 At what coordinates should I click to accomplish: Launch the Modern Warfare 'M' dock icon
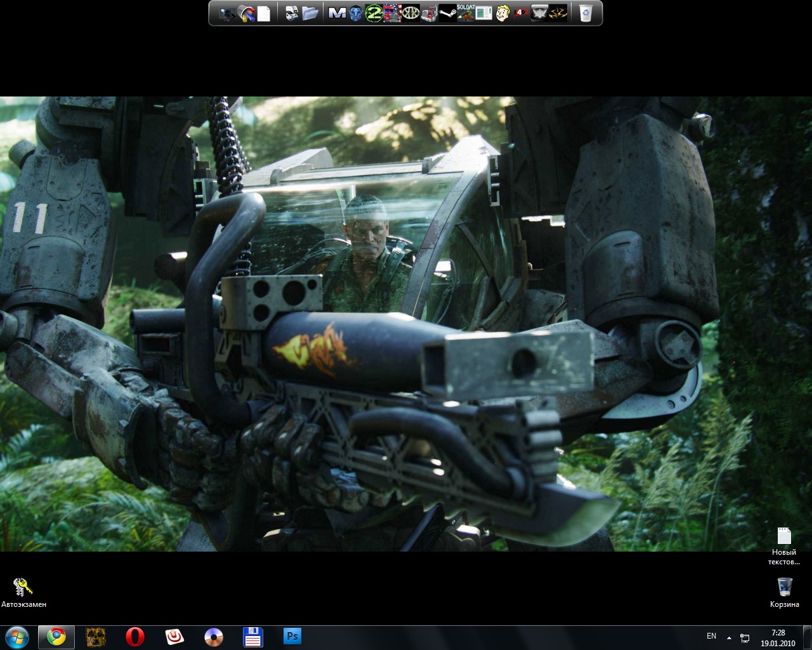[x=337, y=13]
